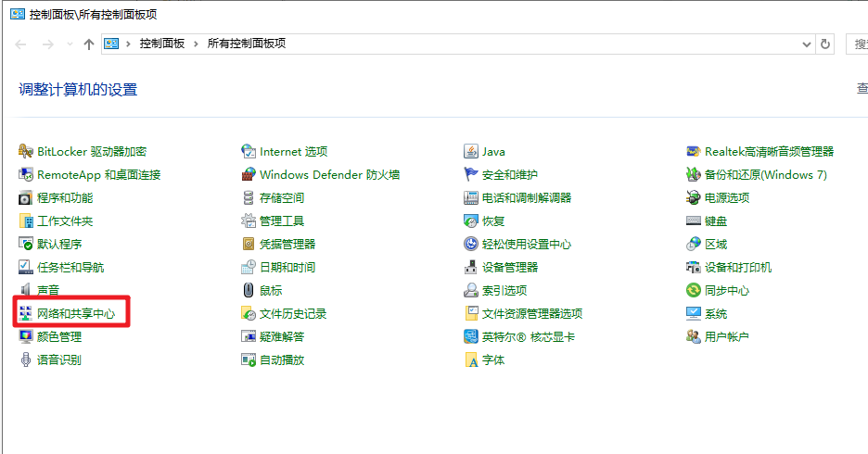Click the Control Panel icon in address bar
The height and width of the screenshot is (454, 868).
click(x=111, y=44)
